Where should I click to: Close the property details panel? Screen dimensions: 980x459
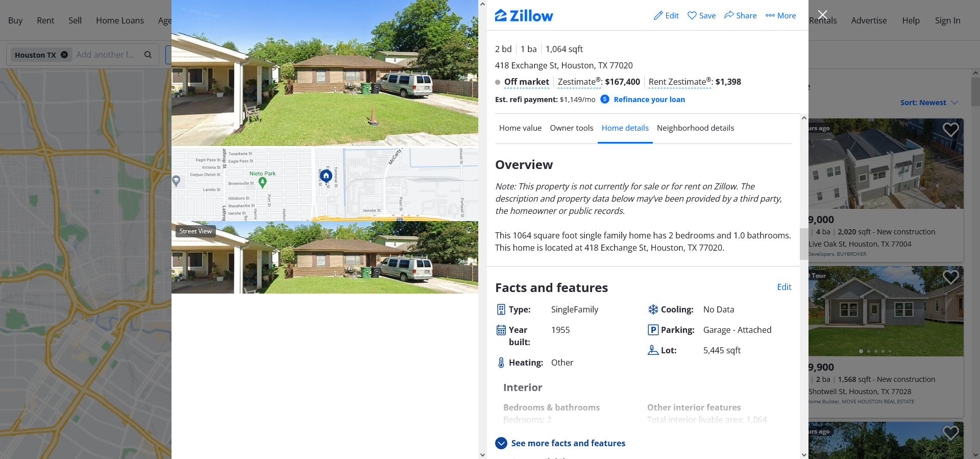(x=822, y=15)
